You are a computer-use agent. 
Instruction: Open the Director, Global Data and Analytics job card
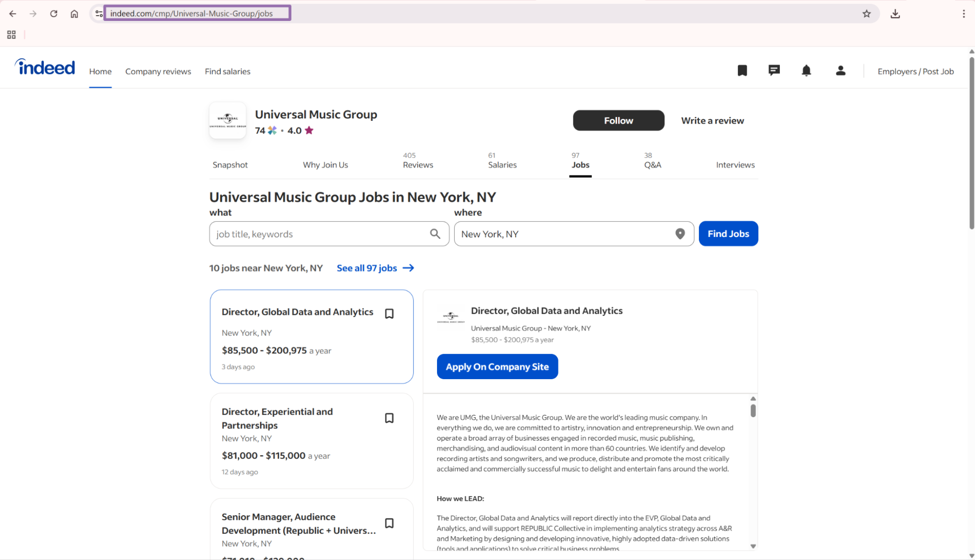(312, 337)
